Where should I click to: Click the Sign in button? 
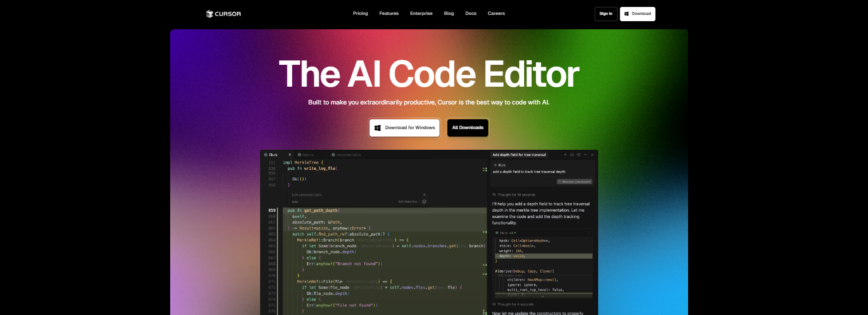point(606,14)
